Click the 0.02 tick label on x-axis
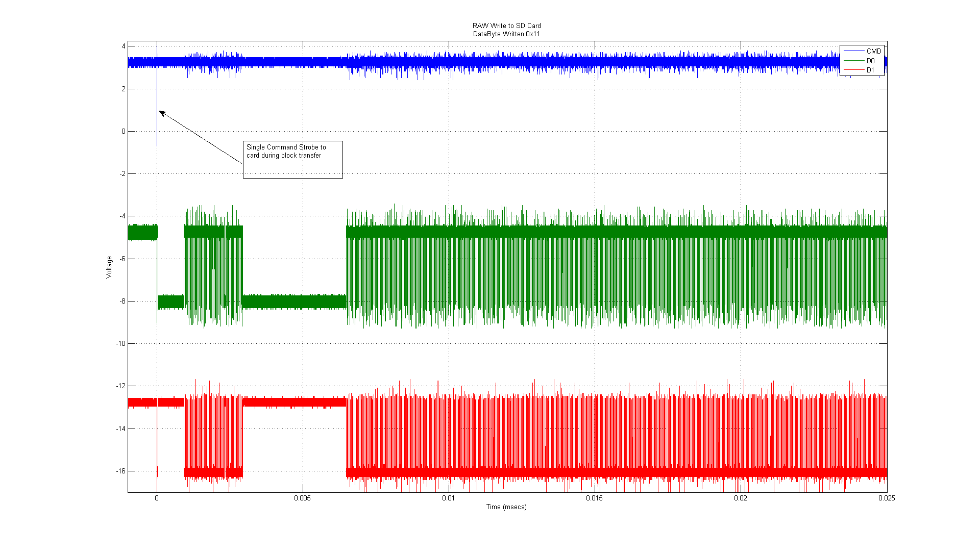This screenshot has width=980, height=553. 740,498
